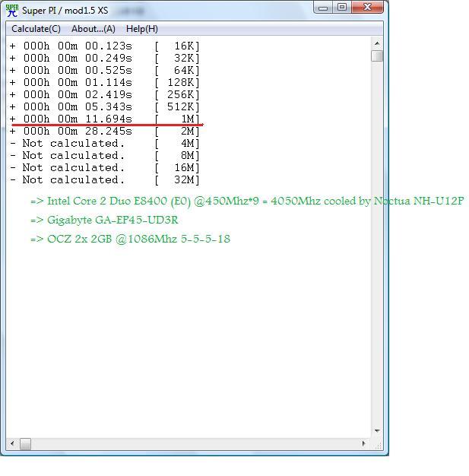This screenshot has height=476, width=469.
Task: Open the Calculate(C) menu
Action: click(x=36, y=29)
